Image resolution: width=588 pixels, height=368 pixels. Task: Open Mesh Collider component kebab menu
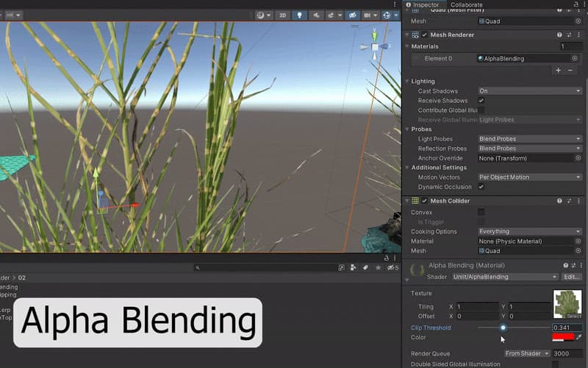(x=578, y=201)
